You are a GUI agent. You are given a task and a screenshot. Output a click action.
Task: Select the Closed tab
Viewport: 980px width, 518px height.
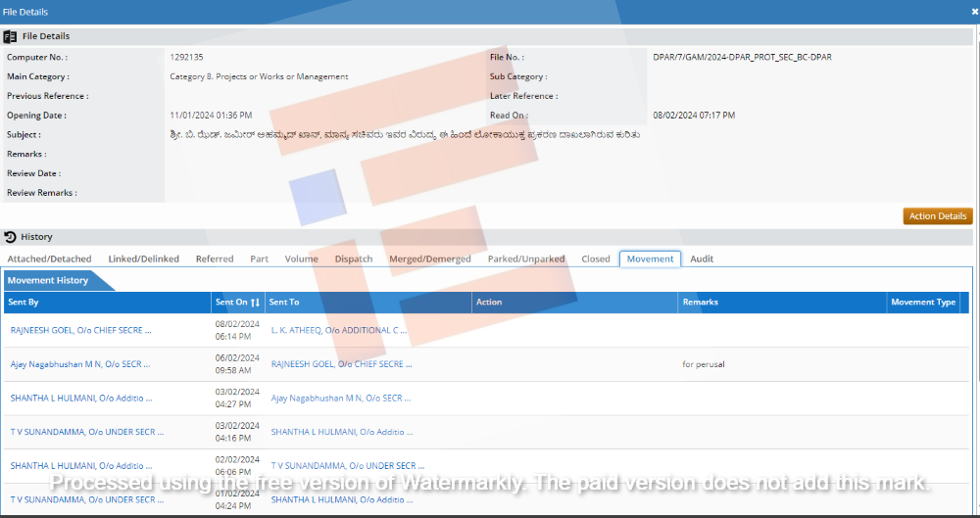pyautogui.click(x=596, y=259)
